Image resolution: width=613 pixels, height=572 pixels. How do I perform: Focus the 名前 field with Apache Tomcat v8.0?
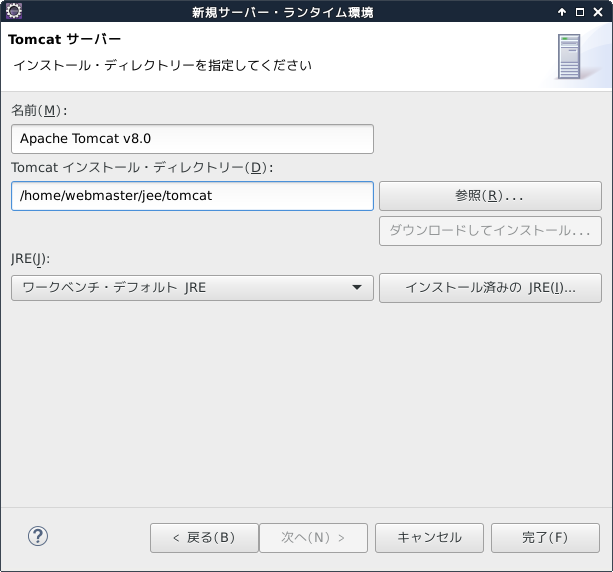point(192,139)
